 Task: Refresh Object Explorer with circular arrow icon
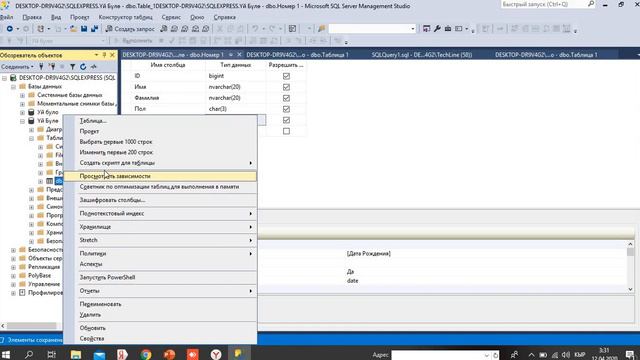pyautogui.click(x=83, y=67)
